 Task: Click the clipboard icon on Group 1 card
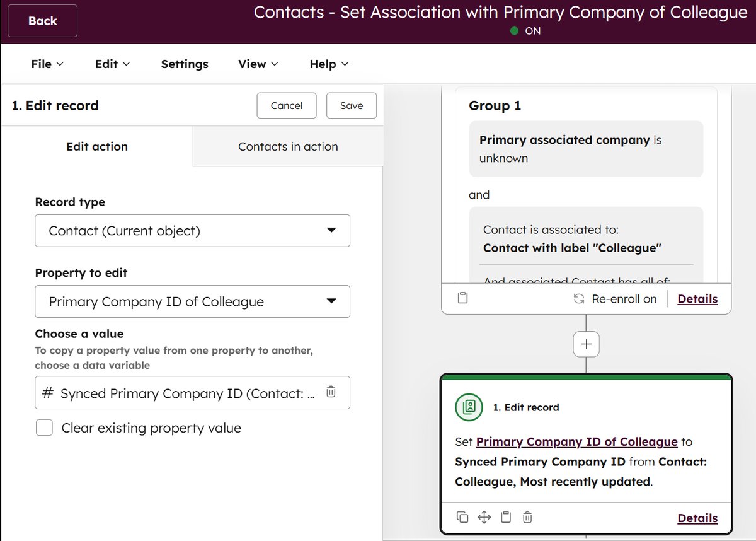tap(463, 298)
